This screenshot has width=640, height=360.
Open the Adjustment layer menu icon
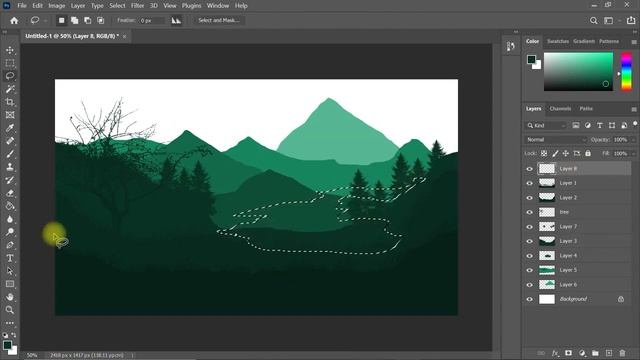(x=582, y=353)
